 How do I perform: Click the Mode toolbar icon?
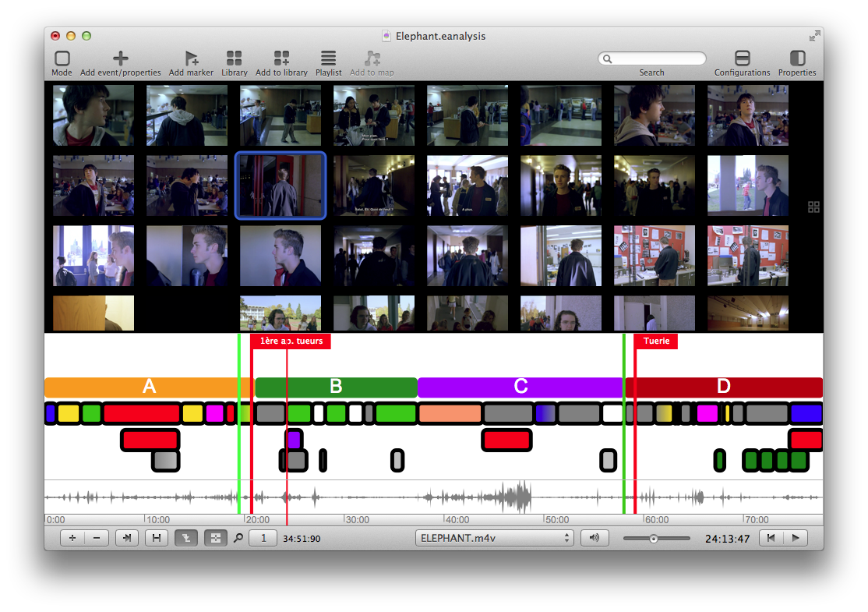click(62, 58)
